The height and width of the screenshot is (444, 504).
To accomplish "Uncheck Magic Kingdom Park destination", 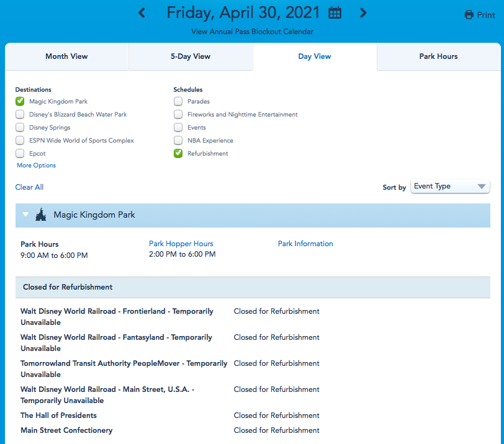I will pyautogui.click(x=20, y=101).
